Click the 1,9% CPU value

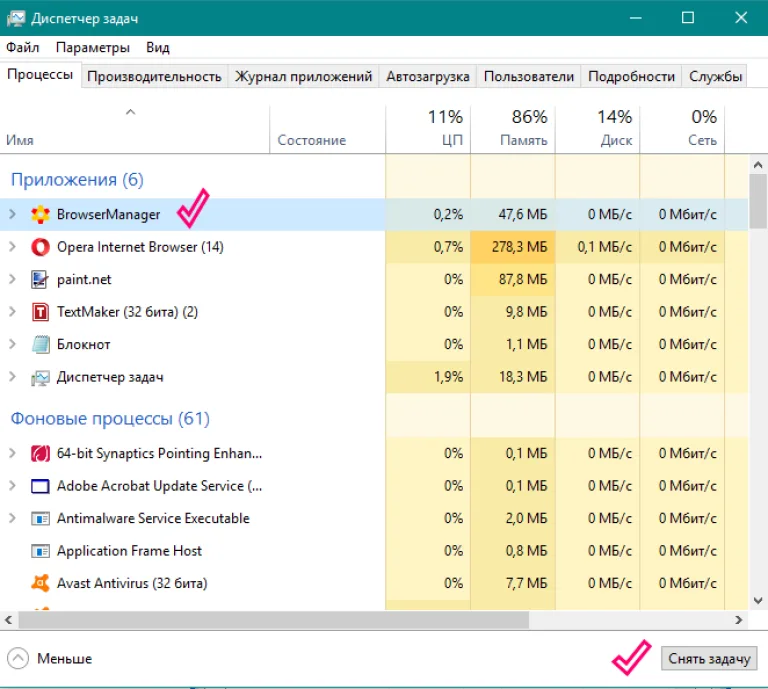[448, 377]
